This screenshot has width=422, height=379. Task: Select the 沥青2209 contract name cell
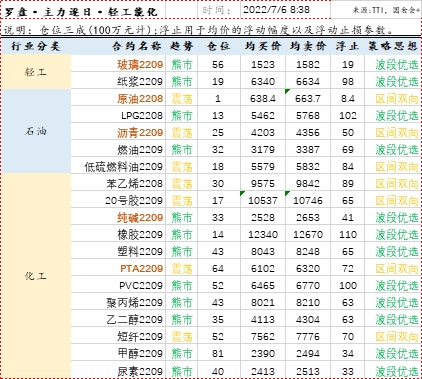pyautogui.click(x=118, y=132)
